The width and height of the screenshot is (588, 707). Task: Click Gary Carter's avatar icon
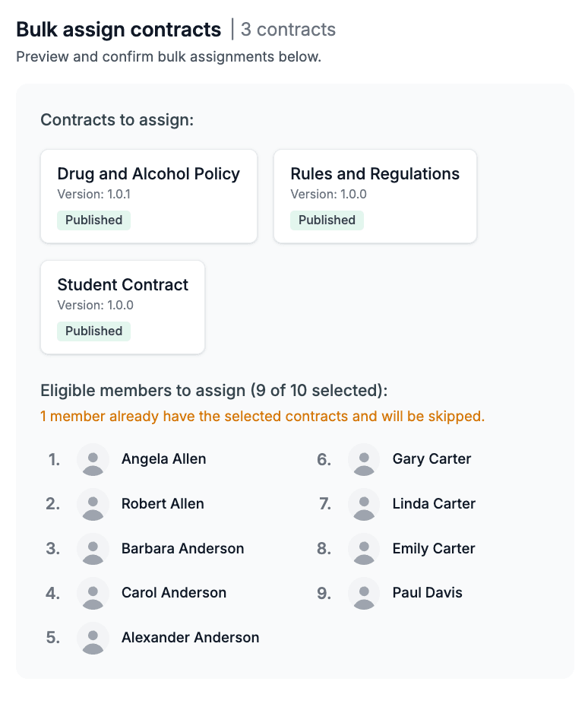(364, 460)
